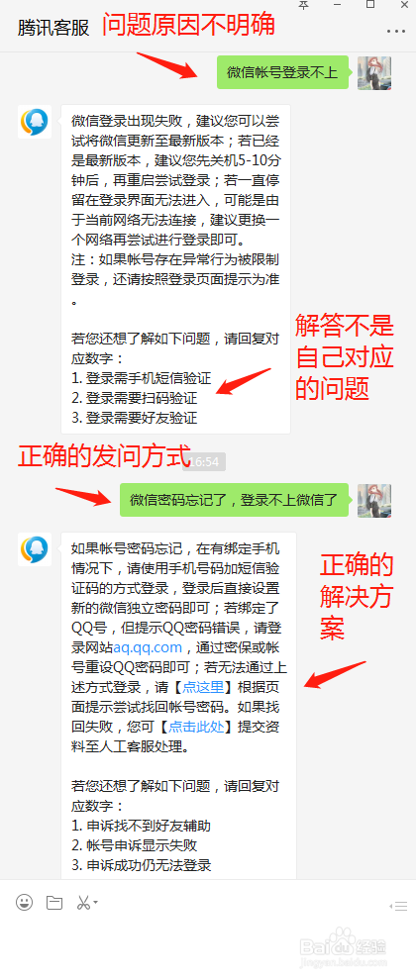Open chat history icon at the bottom right
This screenshot has width=416, height=980.
(398, 906)
